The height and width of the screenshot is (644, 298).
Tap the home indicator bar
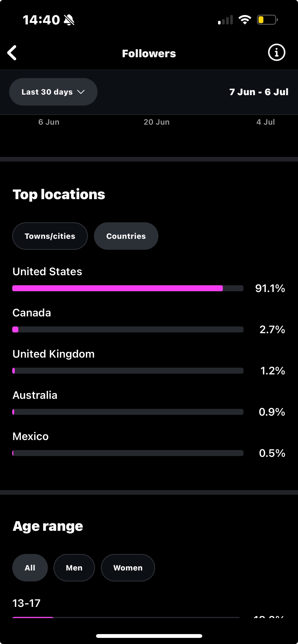click(x=149, y=636)
